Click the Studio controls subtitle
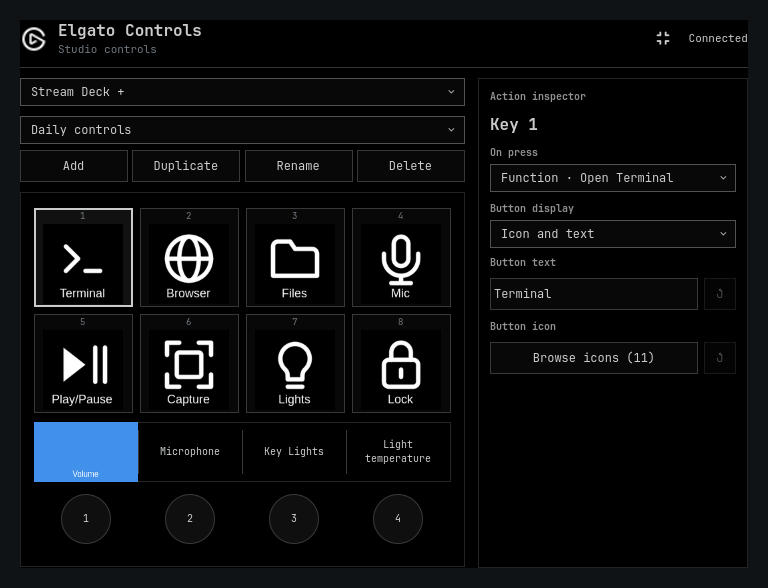Viewport: 768px width, 588px height. coord(107,49)
